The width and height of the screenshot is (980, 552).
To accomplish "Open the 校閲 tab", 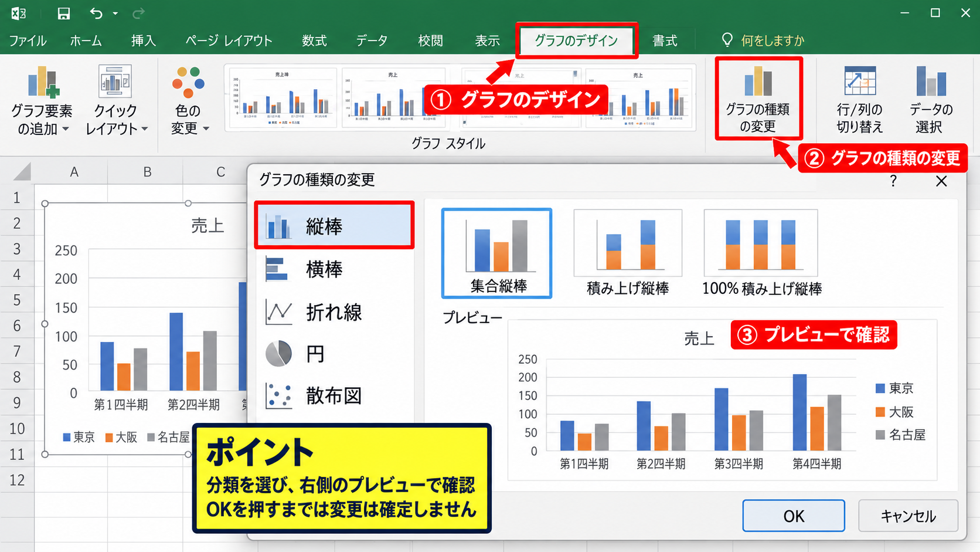I will [430, 40].
